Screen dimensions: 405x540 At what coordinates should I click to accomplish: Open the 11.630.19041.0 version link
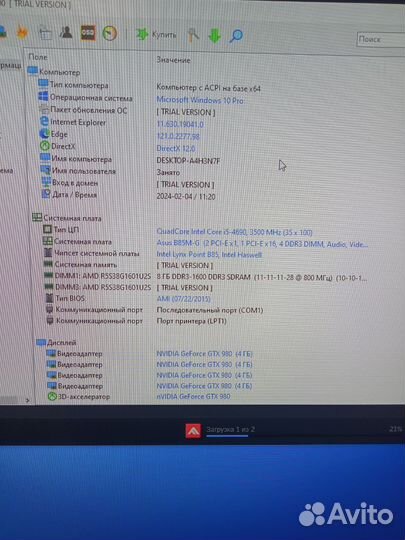tap(180, 124)
